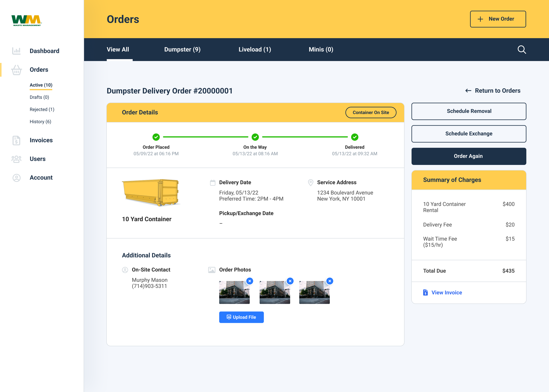Click the search magnifier icon
This screenshot has width=549, height=392.
[x=522, y=49]
